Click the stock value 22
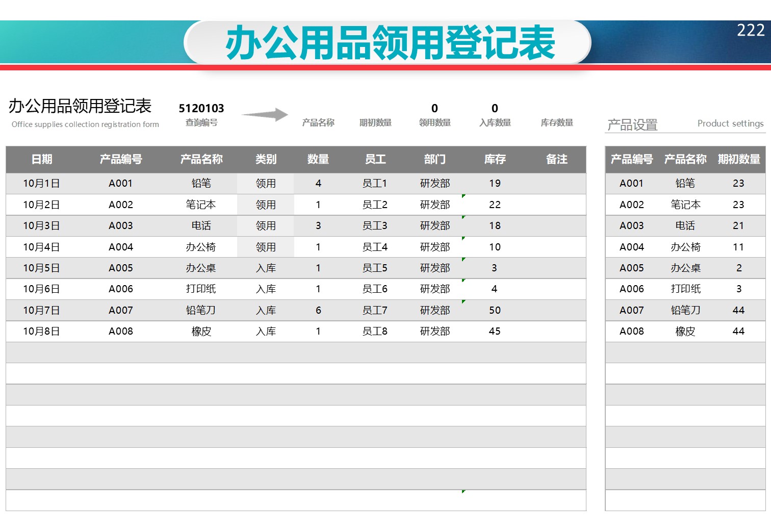 point(495,205)
